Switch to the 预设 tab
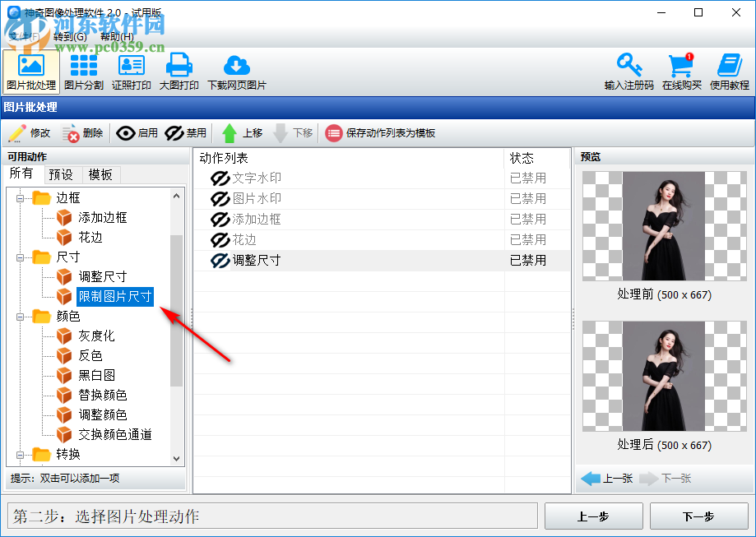Image resolution: width=756 pixels, height=537 pixels. [61, 174]
